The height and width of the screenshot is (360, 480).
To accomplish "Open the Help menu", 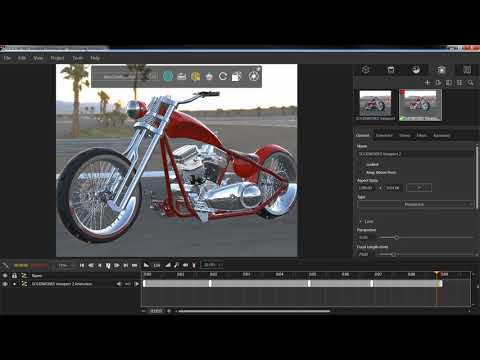I will [95, 58].
